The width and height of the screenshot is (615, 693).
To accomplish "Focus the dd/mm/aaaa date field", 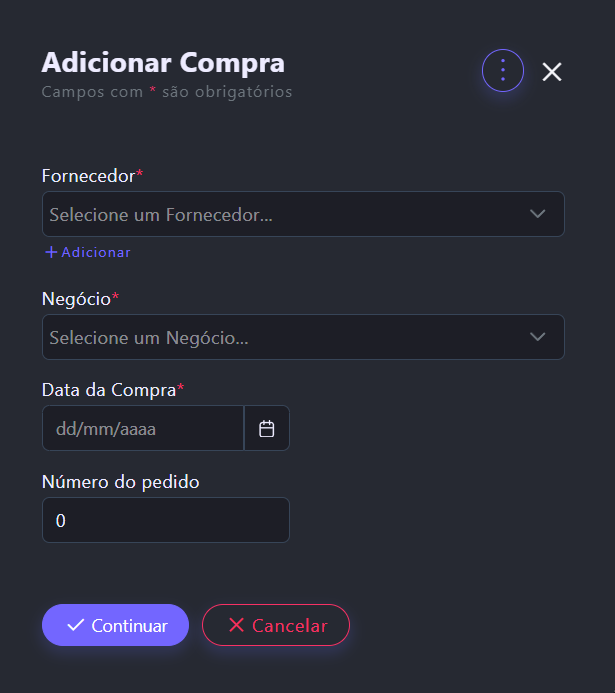I will (142, 428).
